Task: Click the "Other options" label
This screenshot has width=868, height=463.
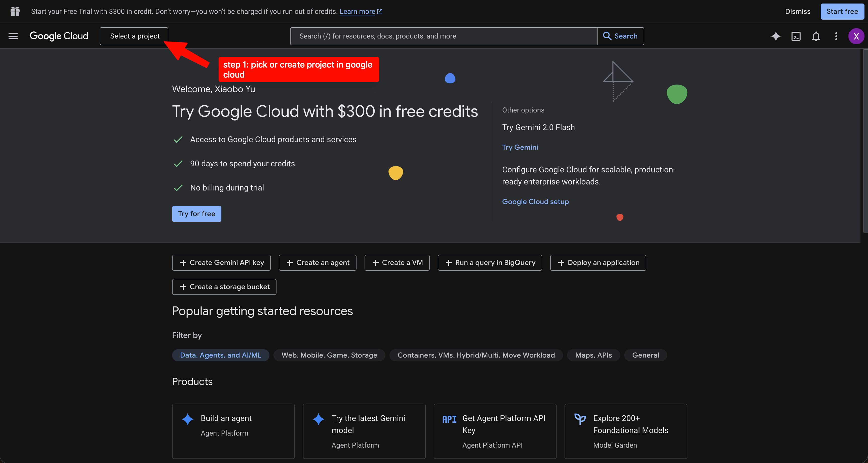Action: (523, 110)
